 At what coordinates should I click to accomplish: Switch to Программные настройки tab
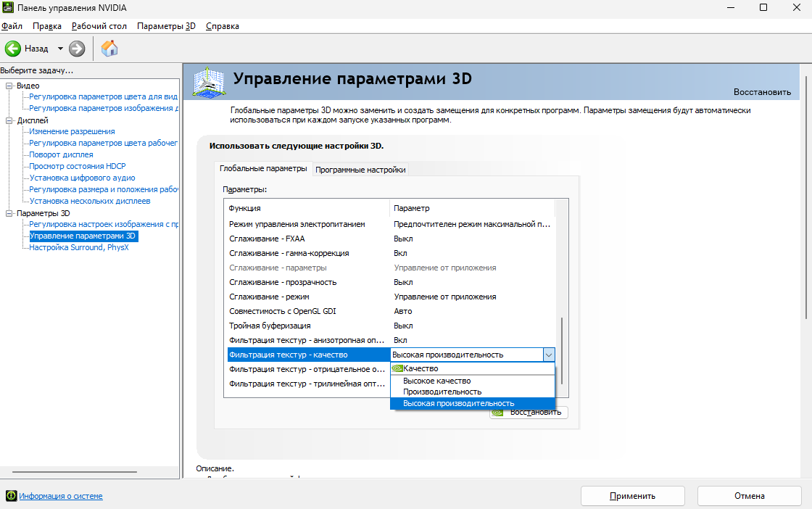pos(360,170)
